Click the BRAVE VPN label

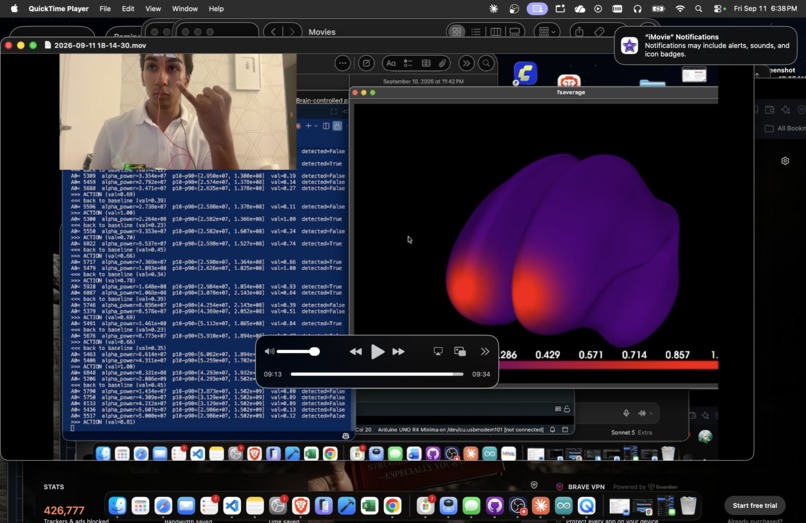(586, 486)
